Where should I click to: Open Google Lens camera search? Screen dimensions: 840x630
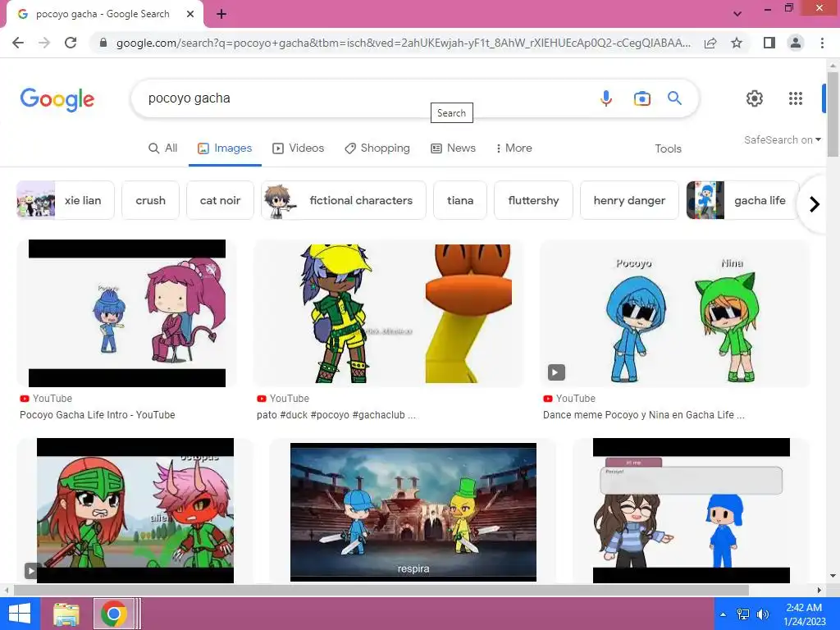641,98
